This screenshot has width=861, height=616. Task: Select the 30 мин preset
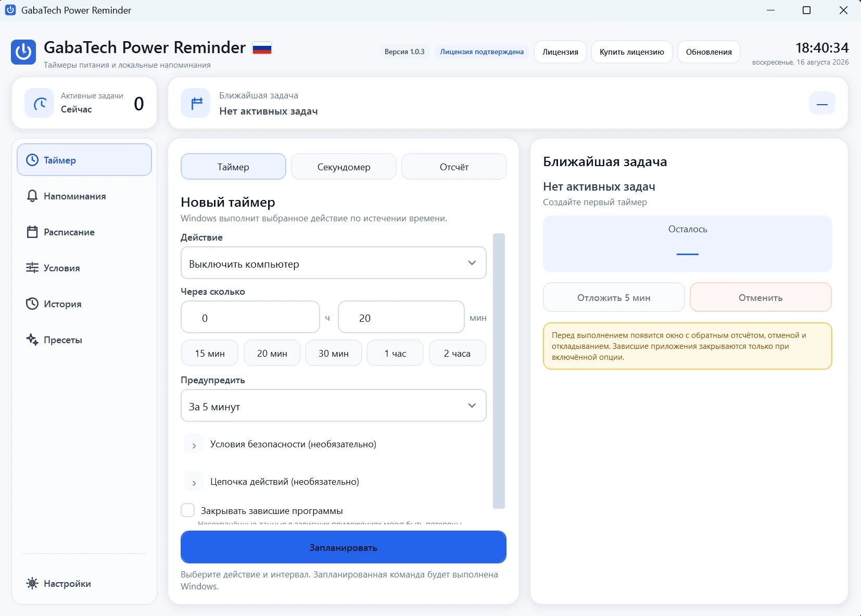pyautogui.click(x=334, y=353)
